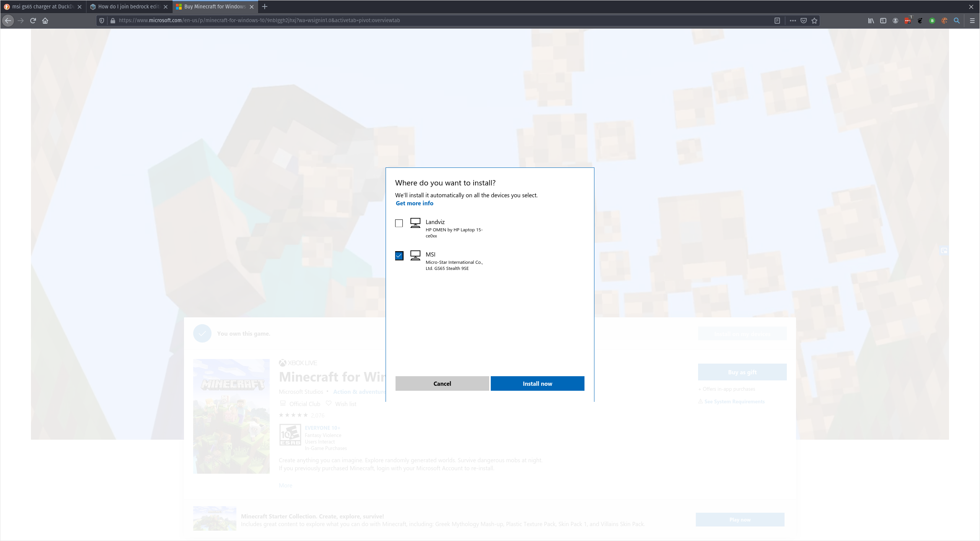Reload the current page
The height and width of the screenshot is (541, 980).
[x=33, y=21]
